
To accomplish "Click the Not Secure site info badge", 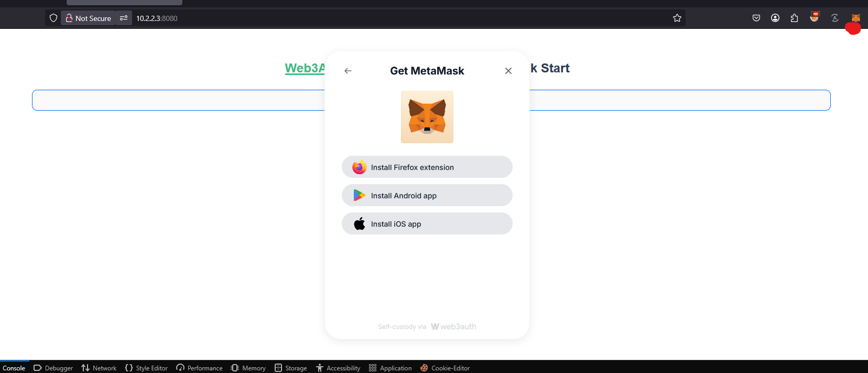I will click(88, 18).
